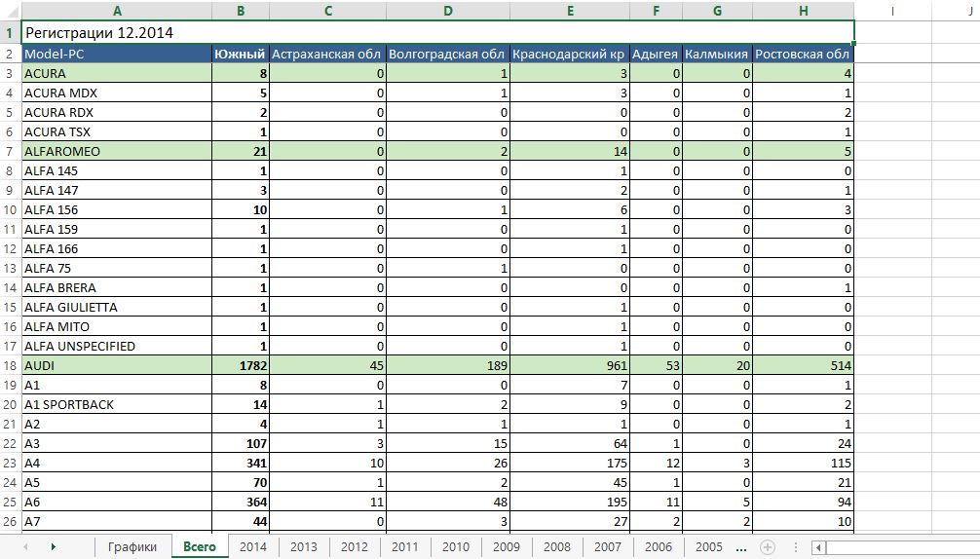
Task: Select column E header
Action: 570,11
